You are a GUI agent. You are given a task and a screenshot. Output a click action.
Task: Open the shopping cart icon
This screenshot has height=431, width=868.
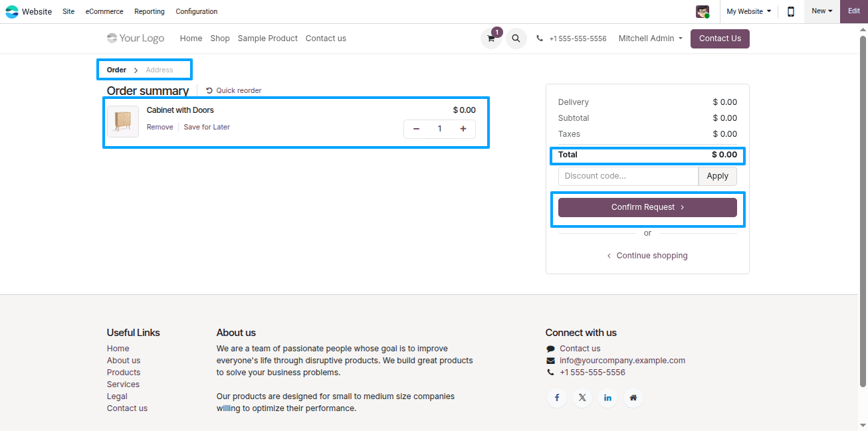491,39
